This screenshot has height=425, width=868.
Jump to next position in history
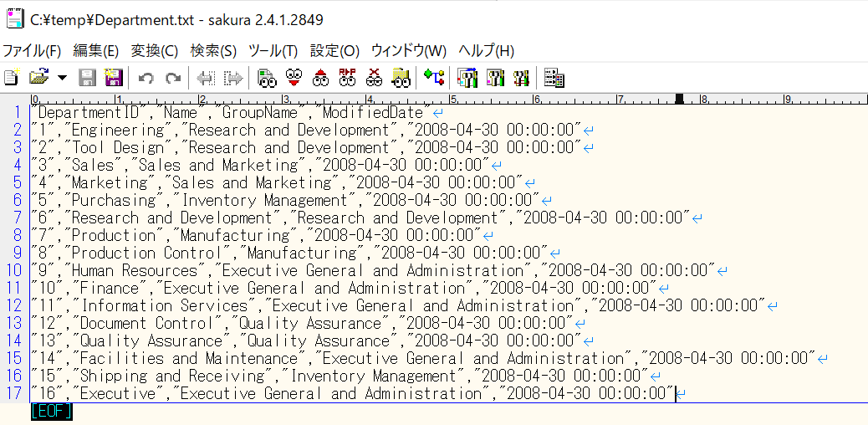[x=233, y=78]
